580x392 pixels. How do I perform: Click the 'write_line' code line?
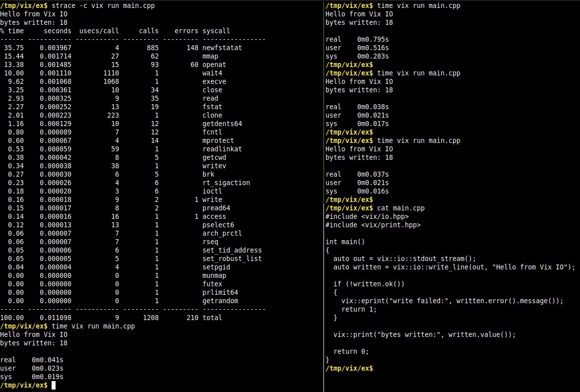pyautogui.click(x=454, y=267)
